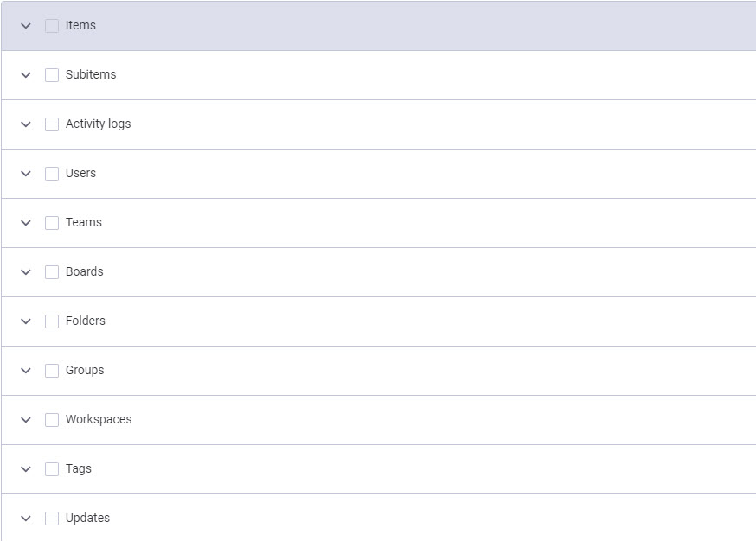Expand the Folders section chevron
Screen dimensions: 756x541
(26, 321)
